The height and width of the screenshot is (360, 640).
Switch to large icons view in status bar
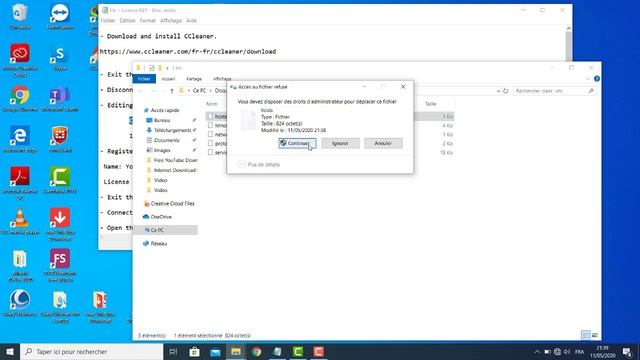pos(595,336)
